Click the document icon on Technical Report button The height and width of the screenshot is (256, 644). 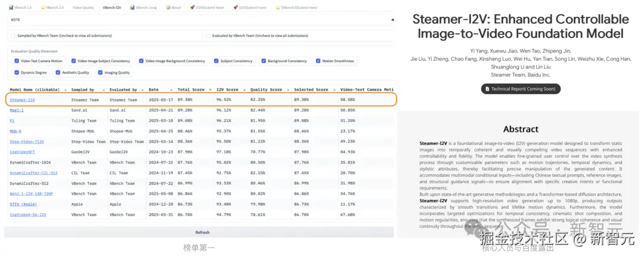pos(487,89)
